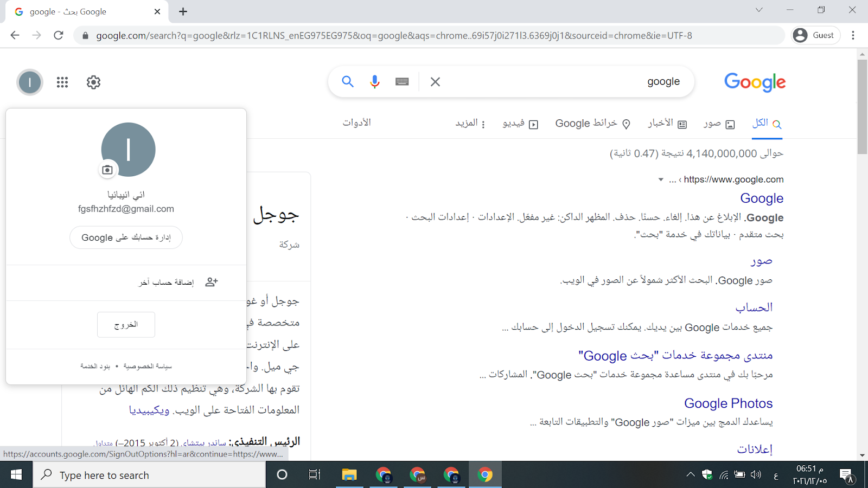
Task: Click the Google logo
Action: pos(755,82)
